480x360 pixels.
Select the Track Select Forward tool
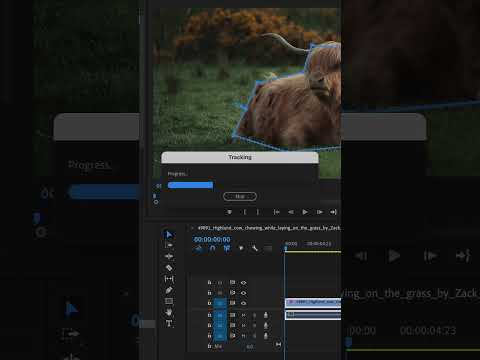pyautogui.click(x=169, y=245)
